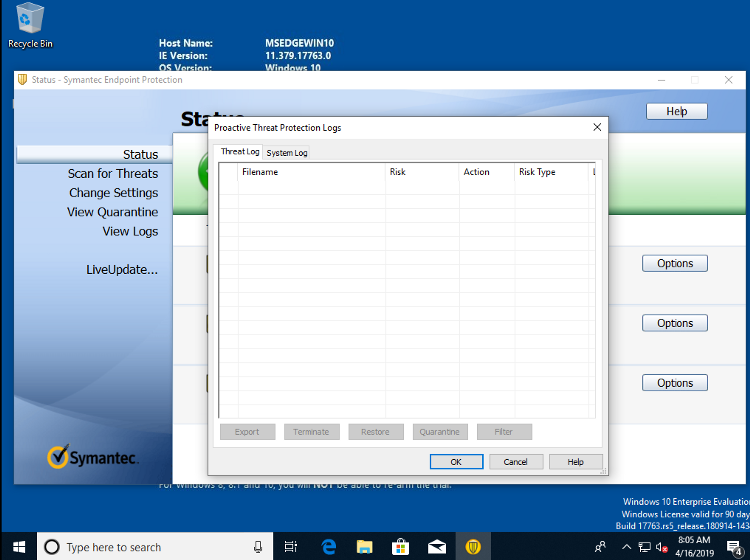Click Symantec shield icon in taskbar
The image size is (750, 560).
tap(473, 547)
